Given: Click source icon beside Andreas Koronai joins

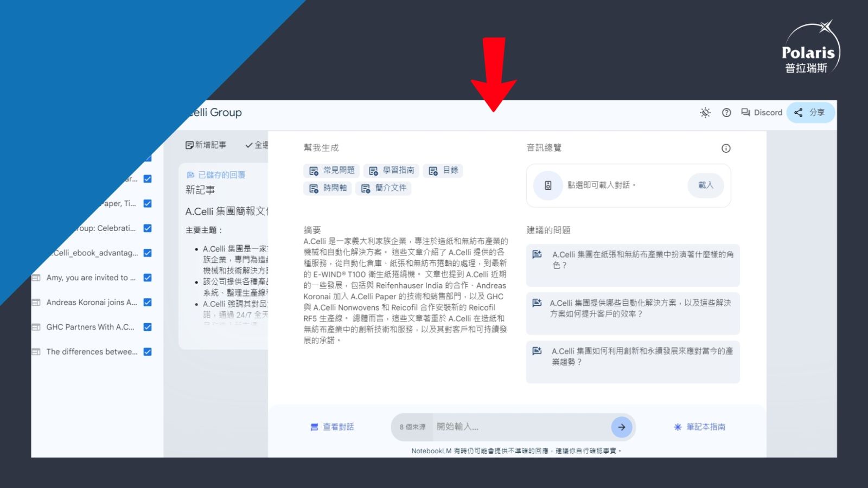Looking at the screenshot, I should coord(36,303).
